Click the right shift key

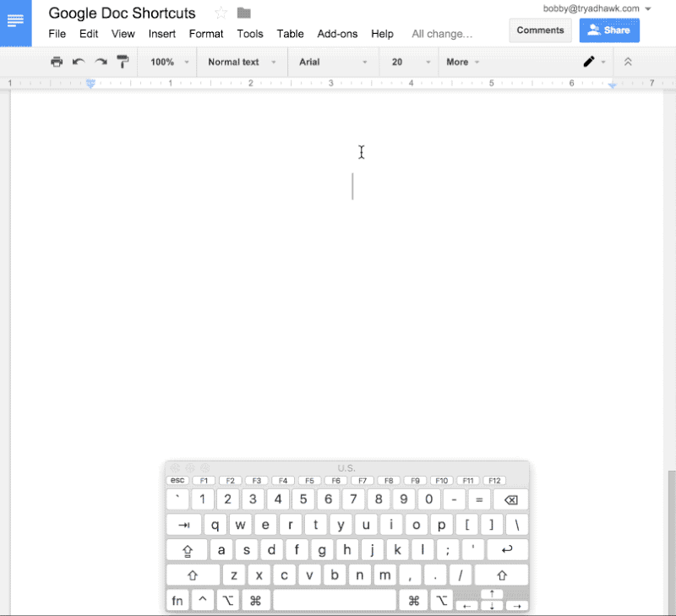tap(501, 575)
